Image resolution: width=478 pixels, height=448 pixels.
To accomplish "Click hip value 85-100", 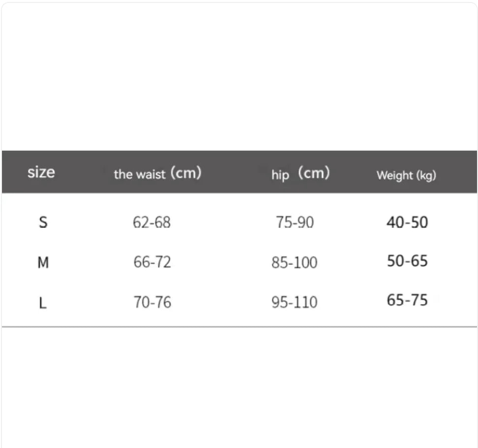I will pyautogui.click(x=295, y=262).
